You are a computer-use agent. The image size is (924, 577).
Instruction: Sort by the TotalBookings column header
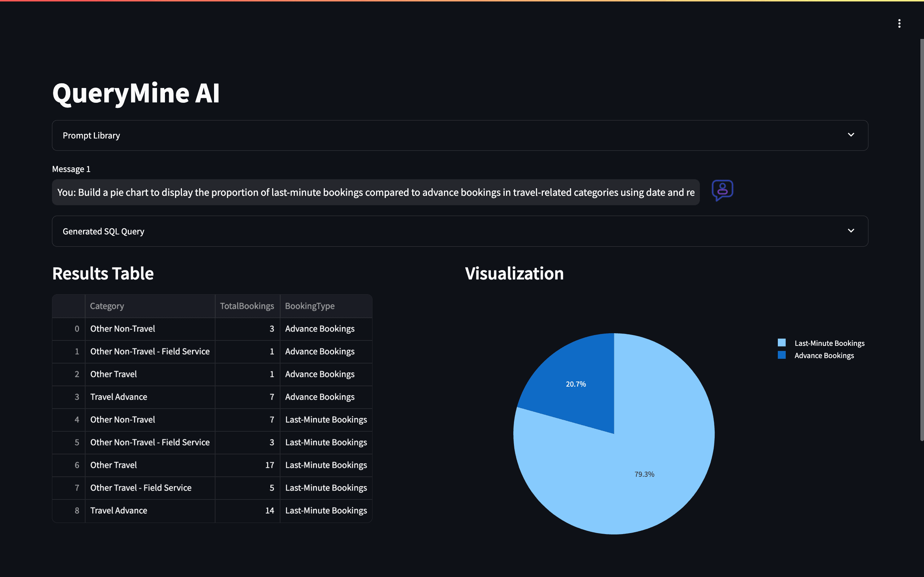247,306
